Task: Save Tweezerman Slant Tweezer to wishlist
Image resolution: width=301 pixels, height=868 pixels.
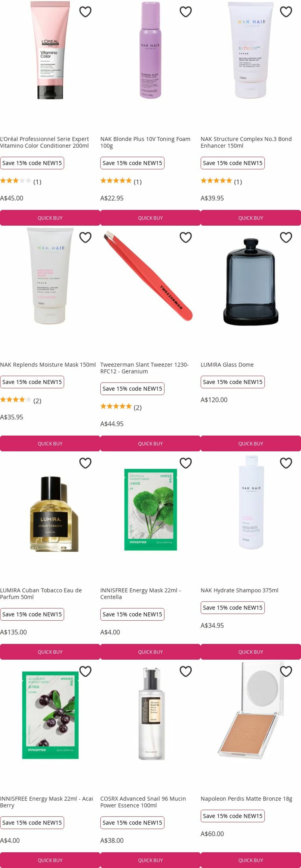Action: point(186,238)
